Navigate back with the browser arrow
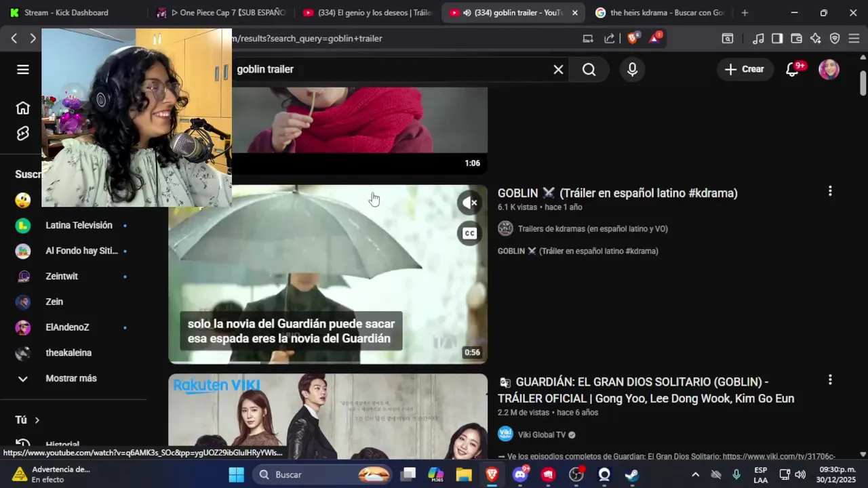The height and width of the screenshot is (488, 868). [x=14, y=39]
